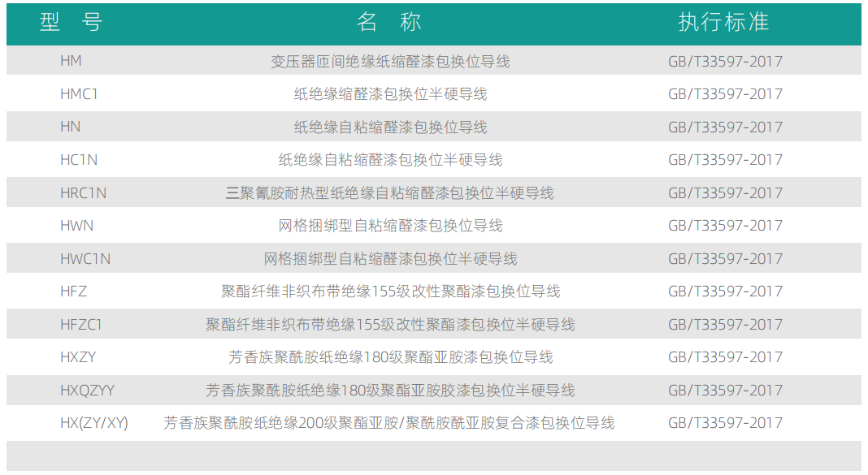Click product name 变压器匝间绝缘纸缩醛漆包换位导线

[x=390, y=62]
